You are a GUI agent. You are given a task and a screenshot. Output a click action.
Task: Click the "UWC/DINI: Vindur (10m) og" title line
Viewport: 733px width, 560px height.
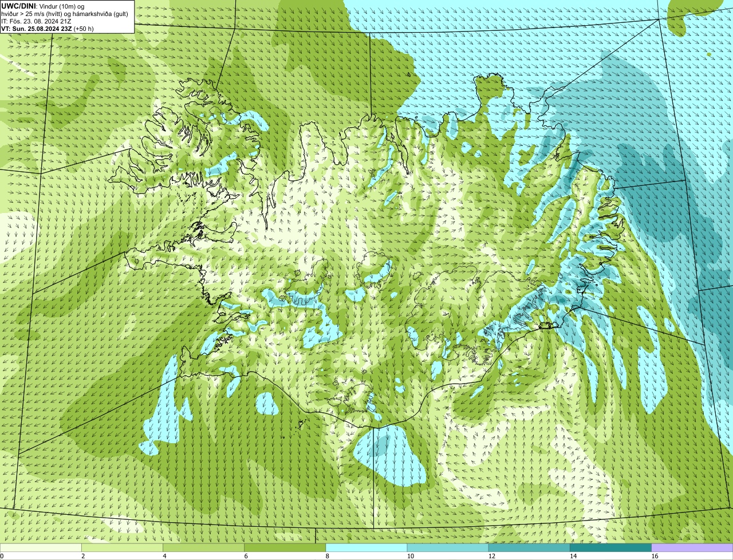pyautogui.click(x=43, y=6)
